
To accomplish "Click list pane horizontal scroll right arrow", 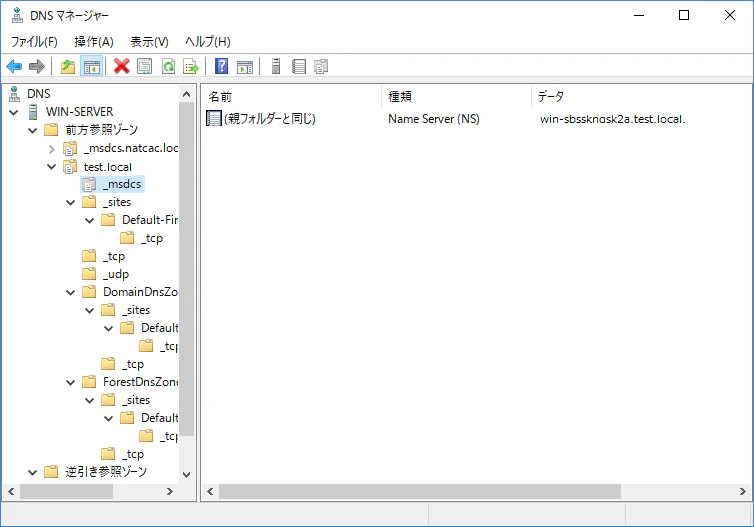I will click(x=742, y=491).
